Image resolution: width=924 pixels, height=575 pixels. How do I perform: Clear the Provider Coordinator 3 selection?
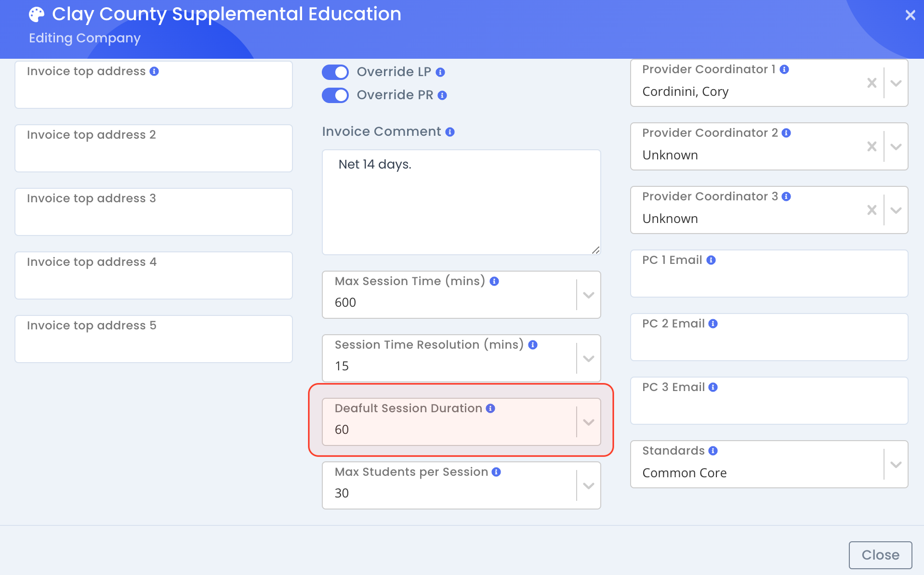tap(871, 210)
